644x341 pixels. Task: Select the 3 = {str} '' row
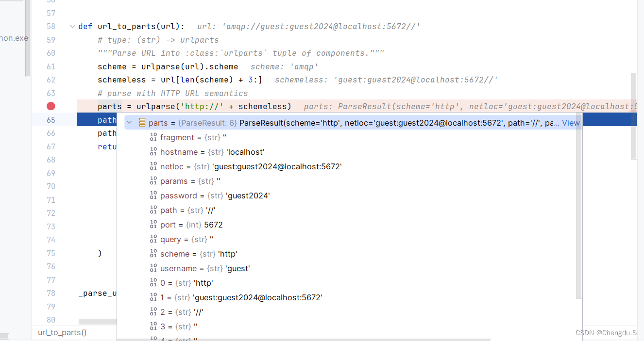pos(351,326)
